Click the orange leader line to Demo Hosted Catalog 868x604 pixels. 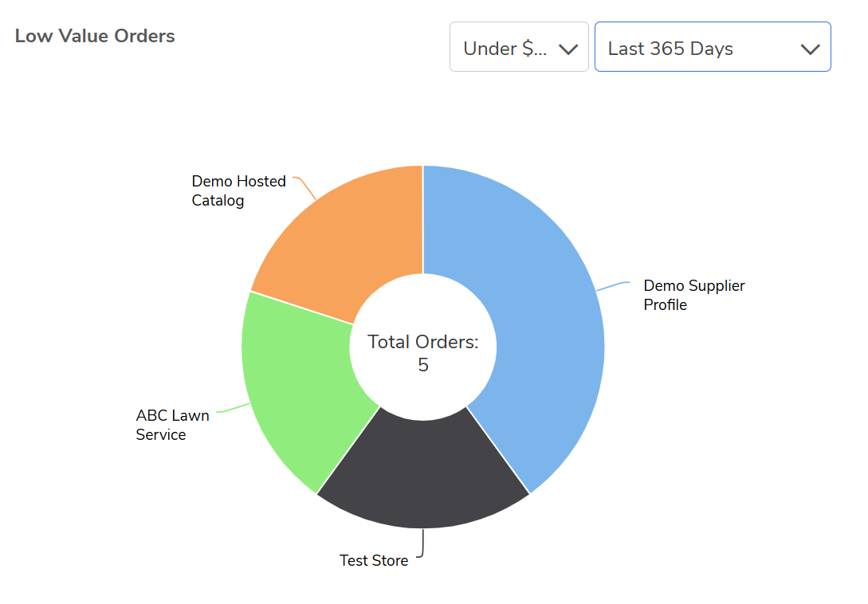pyautogui.click(x=307, y=188)
